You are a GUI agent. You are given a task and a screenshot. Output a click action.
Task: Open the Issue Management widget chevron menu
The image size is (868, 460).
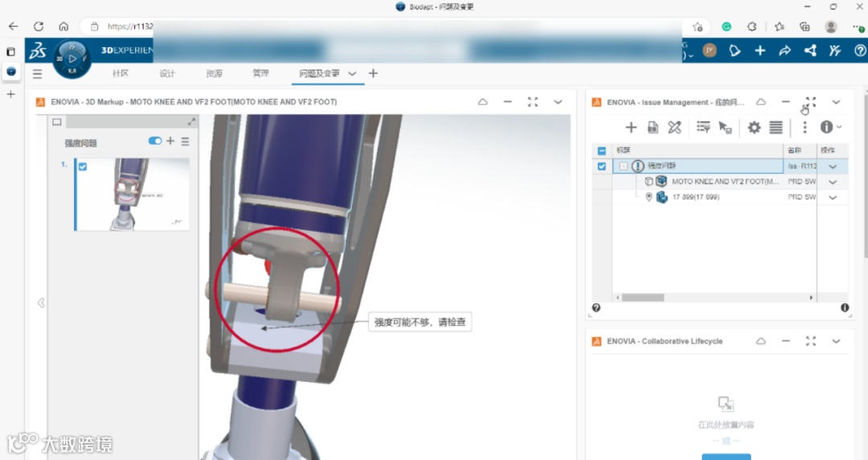(x=836, y=102)
